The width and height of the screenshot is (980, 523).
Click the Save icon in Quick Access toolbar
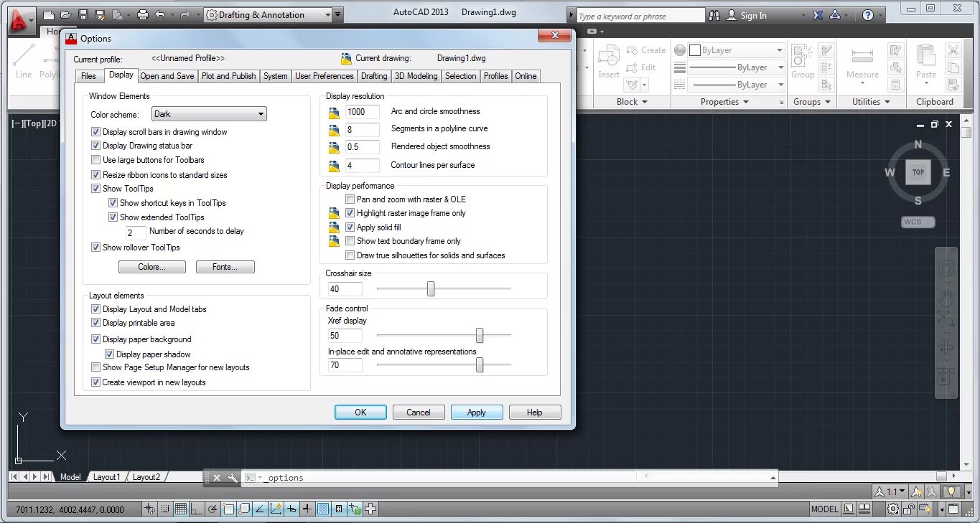coord(83,15)
